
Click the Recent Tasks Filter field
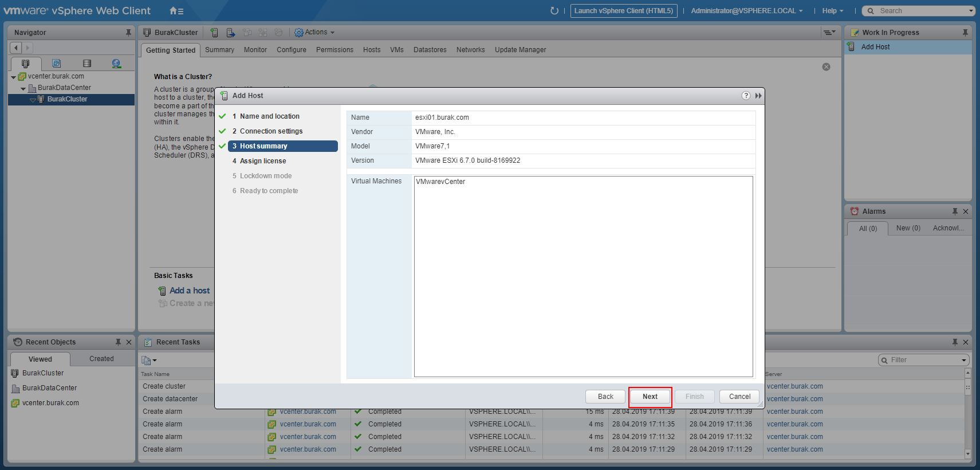(x=922, y=360)
